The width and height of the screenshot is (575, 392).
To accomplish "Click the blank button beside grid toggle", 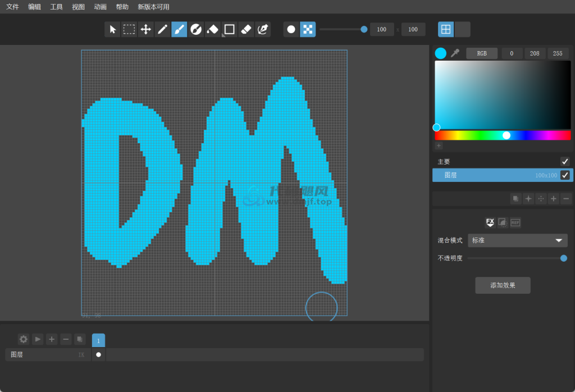I will 463,29.
